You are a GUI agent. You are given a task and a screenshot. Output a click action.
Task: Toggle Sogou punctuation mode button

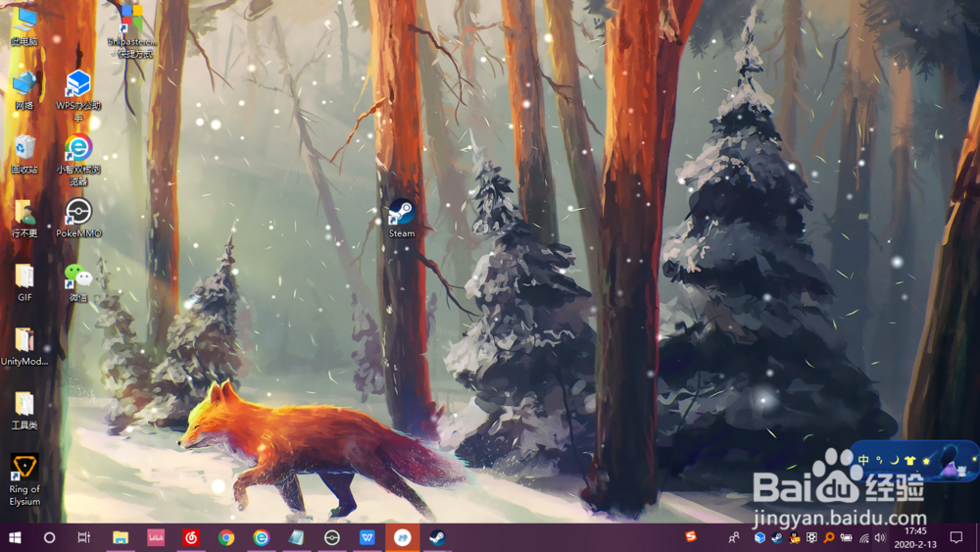[879, 460]
